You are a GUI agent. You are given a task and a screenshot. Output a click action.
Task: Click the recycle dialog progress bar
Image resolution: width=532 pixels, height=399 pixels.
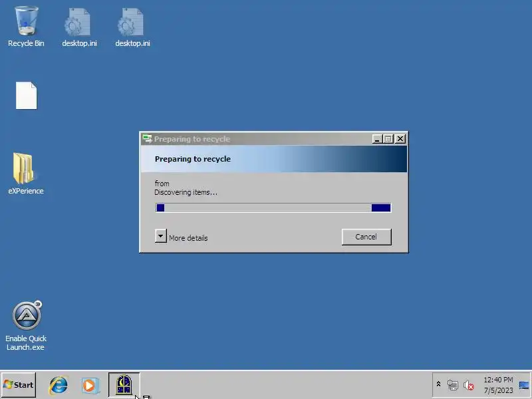(273, 207)
